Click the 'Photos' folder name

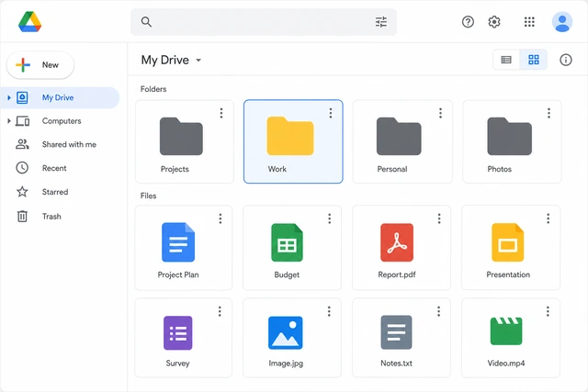pos(500,169)
